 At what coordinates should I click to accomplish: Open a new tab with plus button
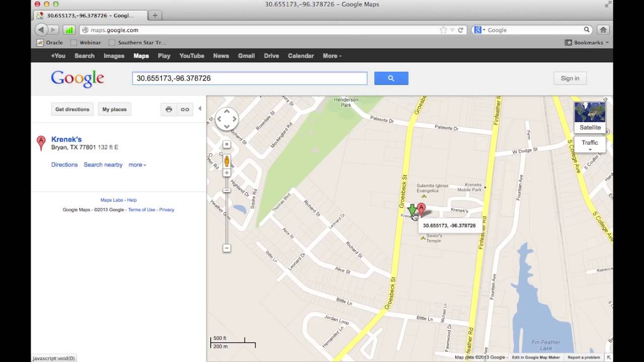pyautogui.click(x=155, y=16)
